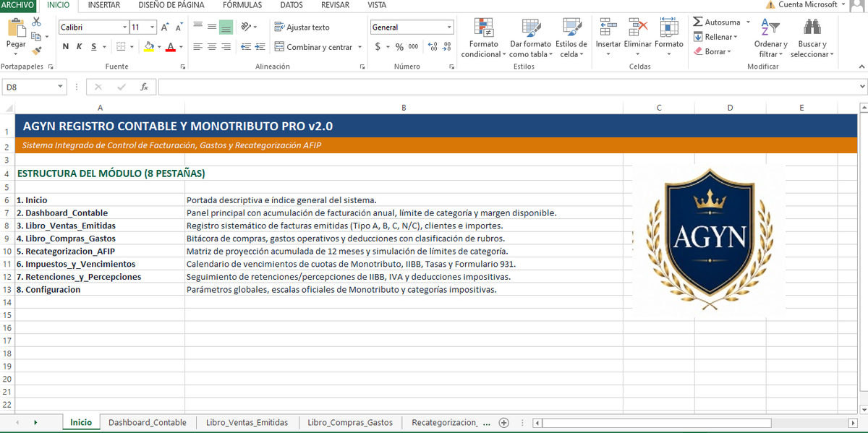868x433 pixels.
Task: Apply the red font color A
Action: pos(171,47)
